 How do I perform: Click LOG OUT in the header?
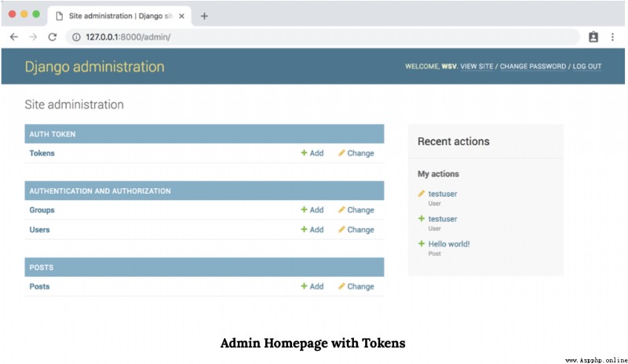(x=586, y=67)
